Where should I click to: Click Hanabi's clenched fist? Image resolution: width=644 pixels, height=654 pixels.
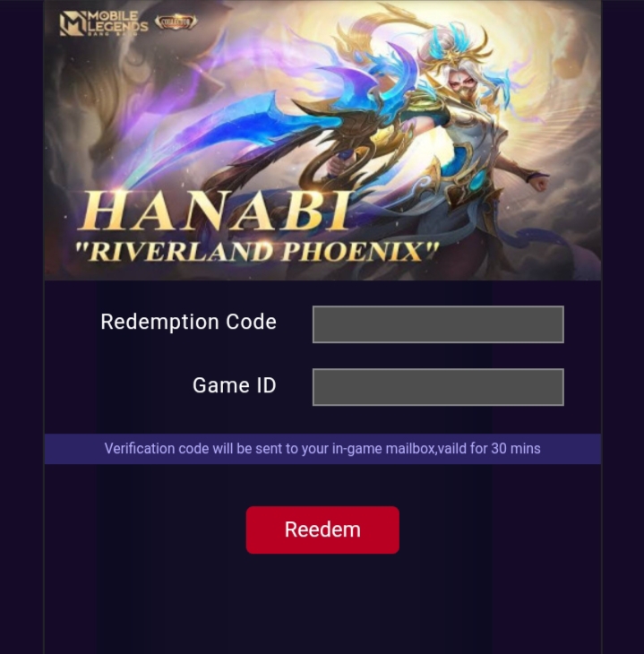click(x=540, y=183)
